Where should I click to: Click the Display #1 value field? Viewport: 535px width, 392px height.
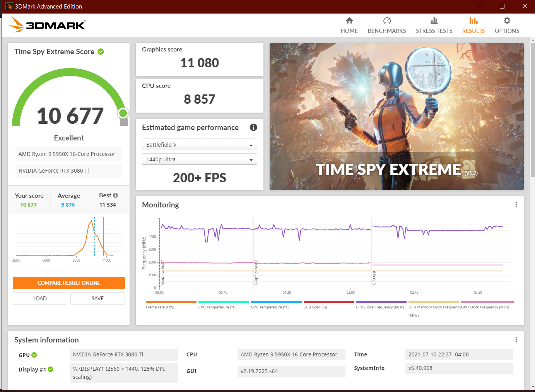coord(124,373)
